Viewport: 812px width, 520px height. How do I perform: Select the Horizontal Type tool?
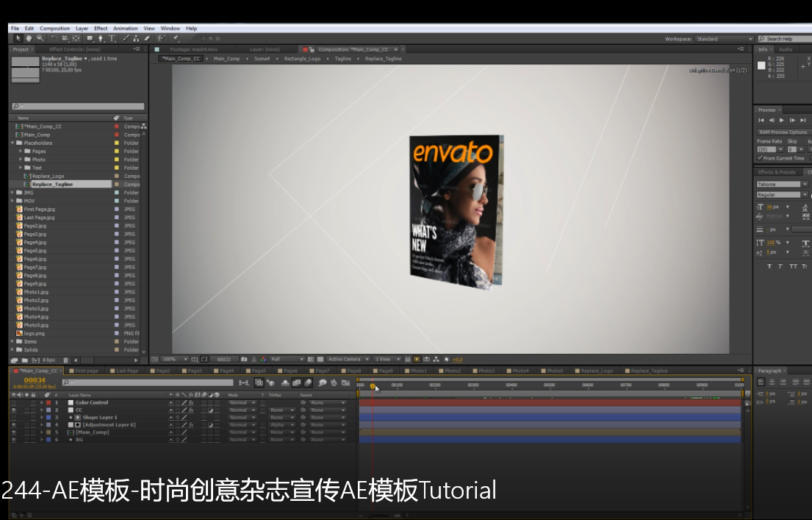[x=112, y=38]
